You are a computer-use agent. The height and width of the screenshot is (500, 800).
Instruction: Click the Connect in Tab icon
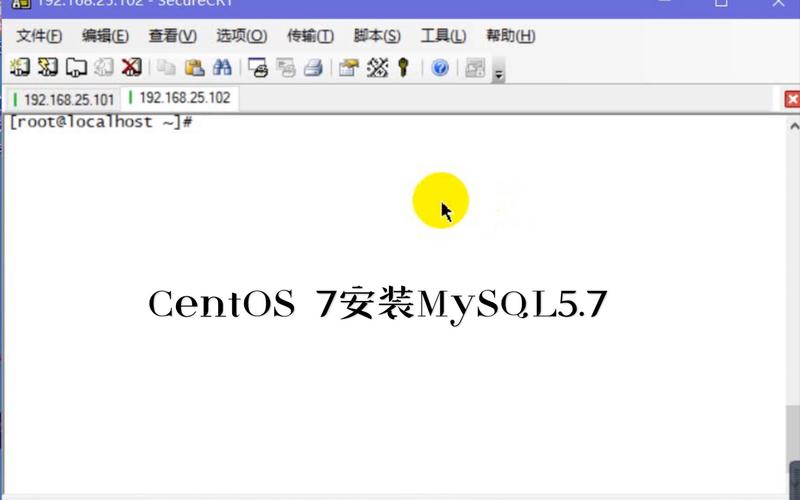click(76, 67)
